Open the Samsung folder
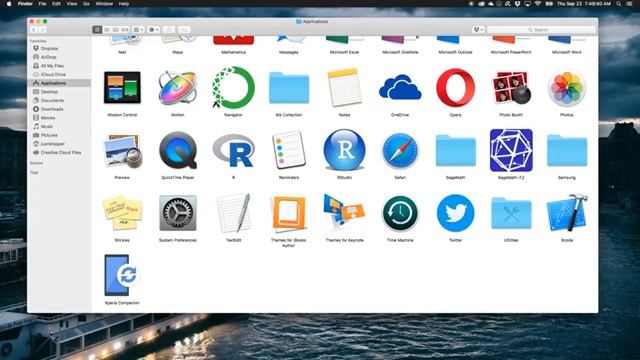This screenshot has height=360, width=640. point(567,151)
